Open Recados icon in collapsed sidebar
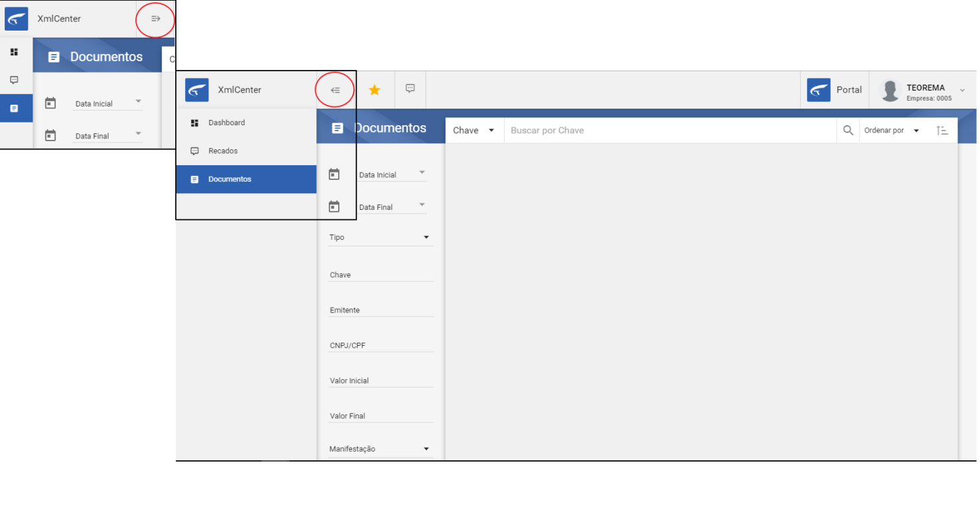The height and width of the screenshot is (505, 980). point(14,80)
